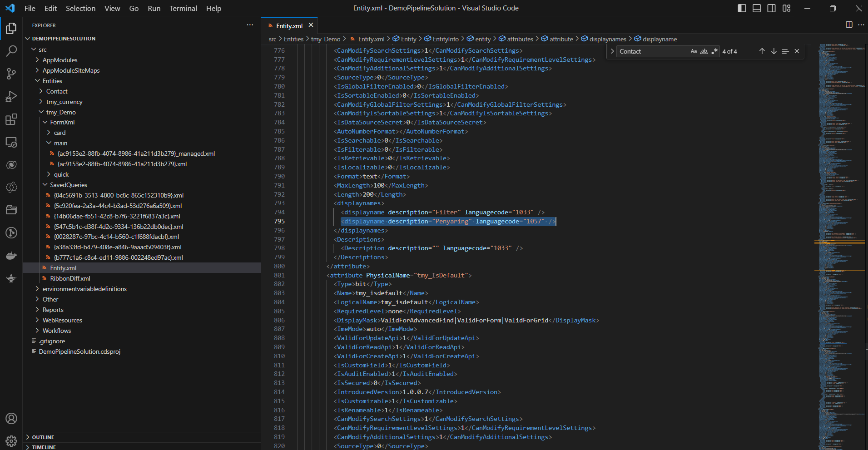Open the Remote Explorer view
The width and height of the screenshot is (868, 450).
[x=11, y=142]
